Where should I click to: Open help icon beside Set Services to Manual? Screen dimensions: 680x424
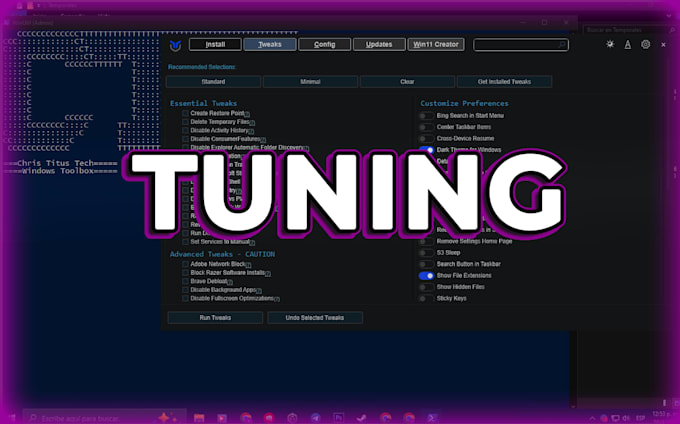coord(252,243)
